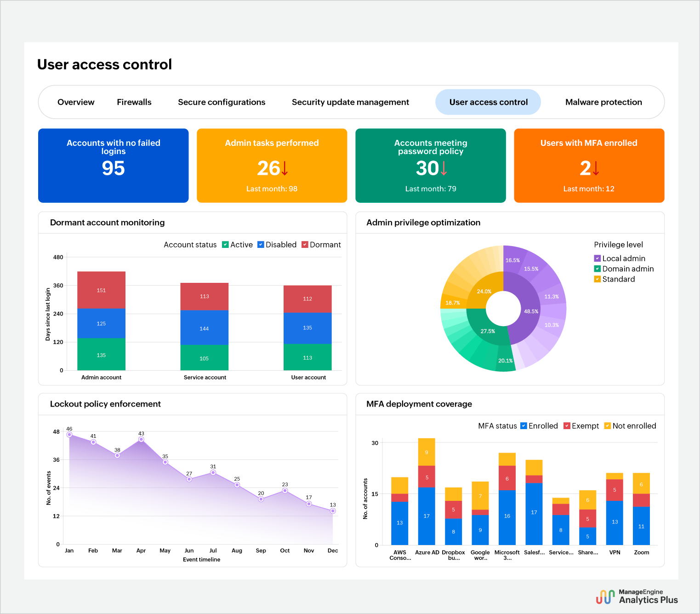Click the Disabled 144 segment of Service account
Screen dimensions: 700x614
pyautogui.click(x=205, y=328)
